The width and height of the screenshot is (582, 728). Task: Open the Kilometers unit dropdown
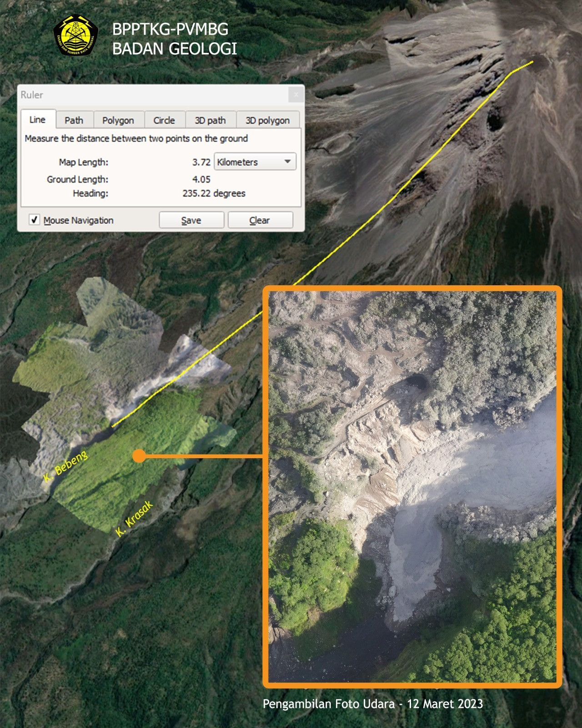(x=255, y=162)
